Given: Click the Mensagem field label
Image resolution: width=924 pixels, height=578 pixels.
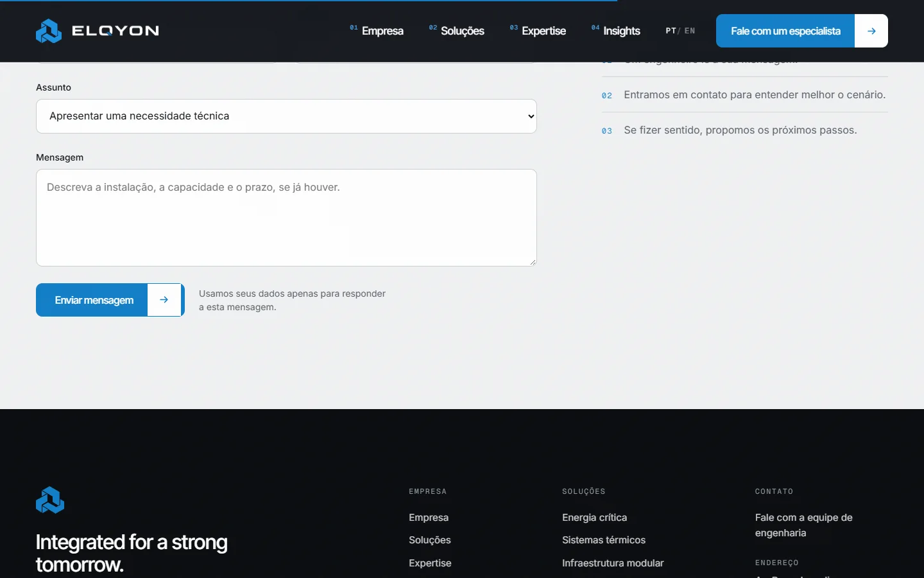Looking at the screenshot, I should 60,157.
